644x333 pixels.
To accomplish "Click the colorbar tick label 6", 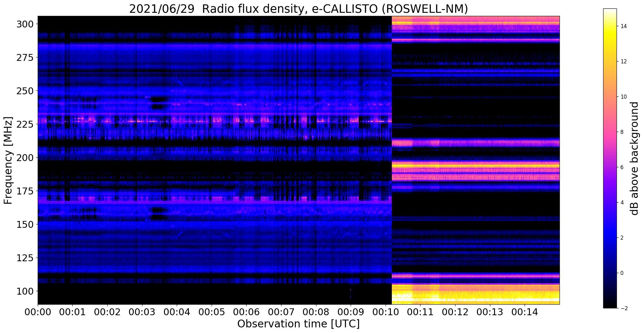I will pos(622,167).
